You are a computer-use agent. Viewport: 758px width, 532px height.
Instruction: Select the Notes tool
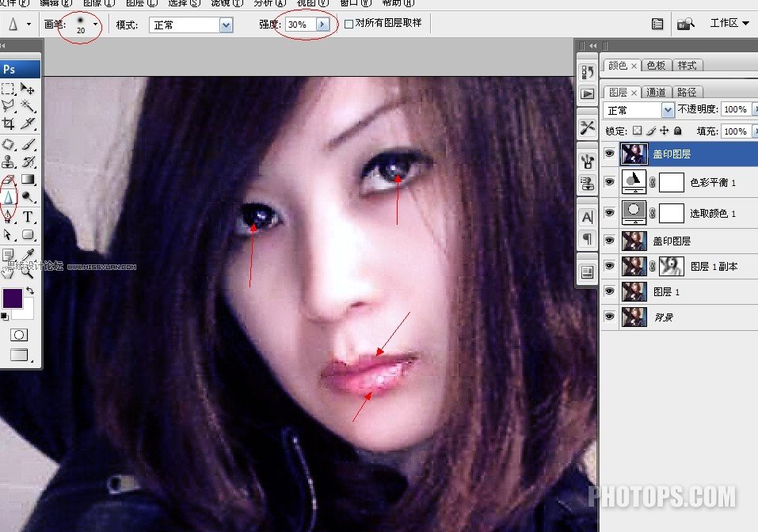click(8, 255)
